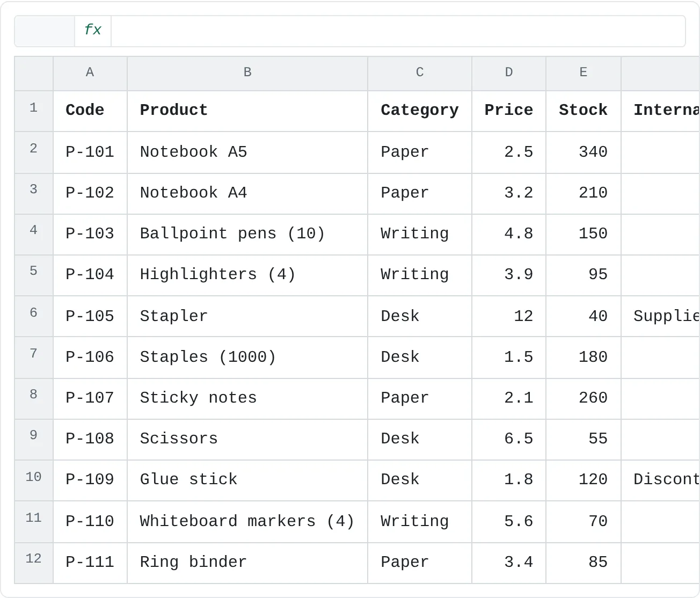Screen dimensions: 700x598
Task: Click cell 'Ballpoint pens (10)'
Action: click(x=247, y=234)
